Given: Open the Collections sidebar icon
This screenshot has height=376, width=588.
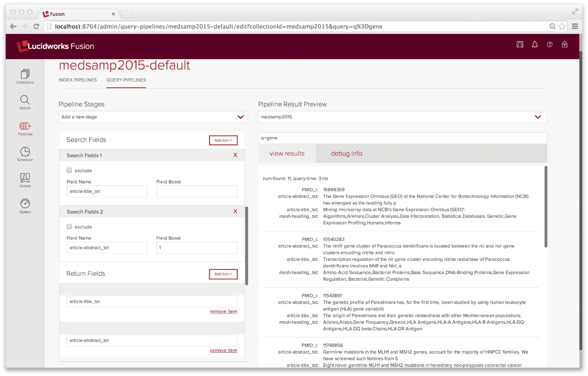Looking at the screenshot, I should (25, 76).
